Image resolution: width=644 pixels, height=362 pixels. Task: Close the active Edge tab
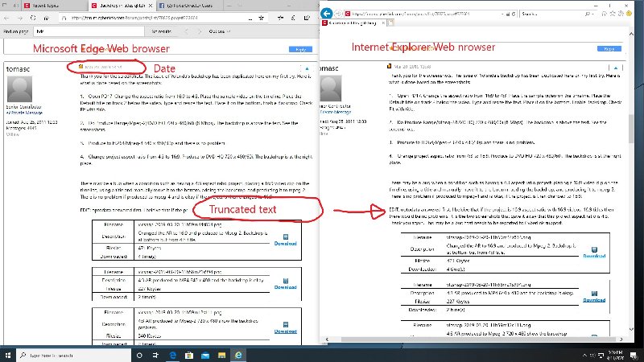click(x=151, y=6)
